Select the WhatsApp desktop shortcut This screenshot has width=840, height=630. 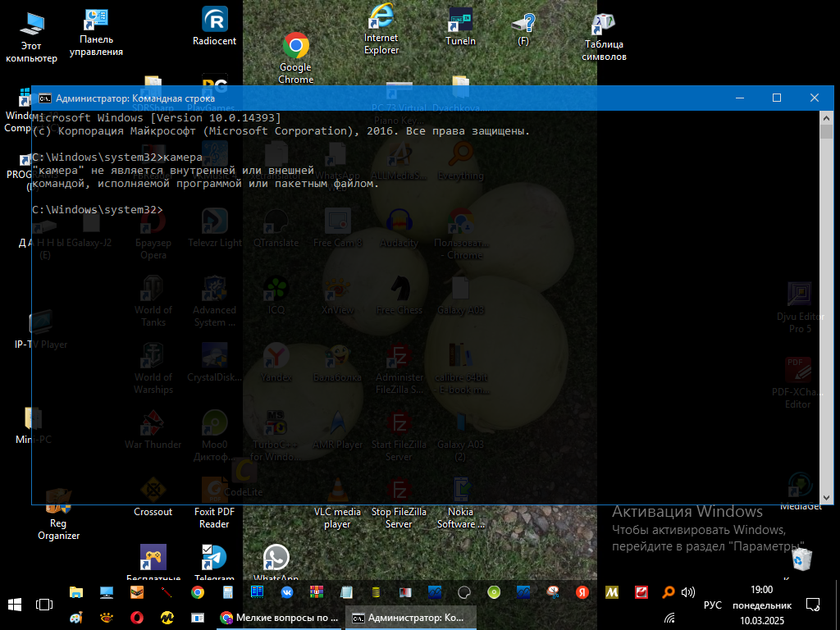tap(276, 561)
